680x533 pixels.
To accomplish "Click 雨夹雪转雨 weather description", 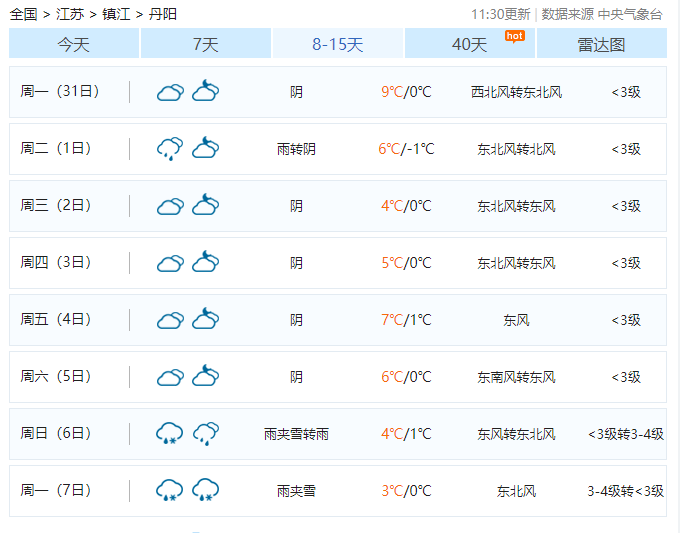I will pos(296,434).
